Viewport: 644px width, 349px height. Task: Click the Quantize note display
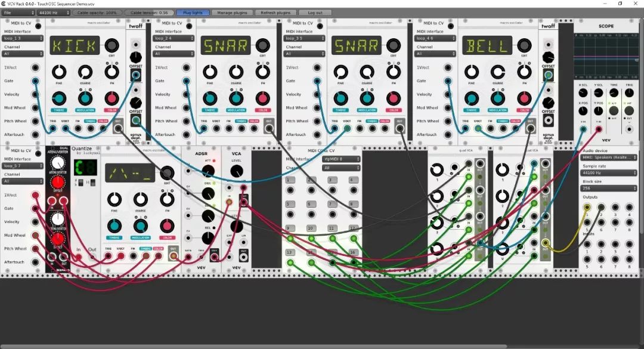click(x=85, y=168)
